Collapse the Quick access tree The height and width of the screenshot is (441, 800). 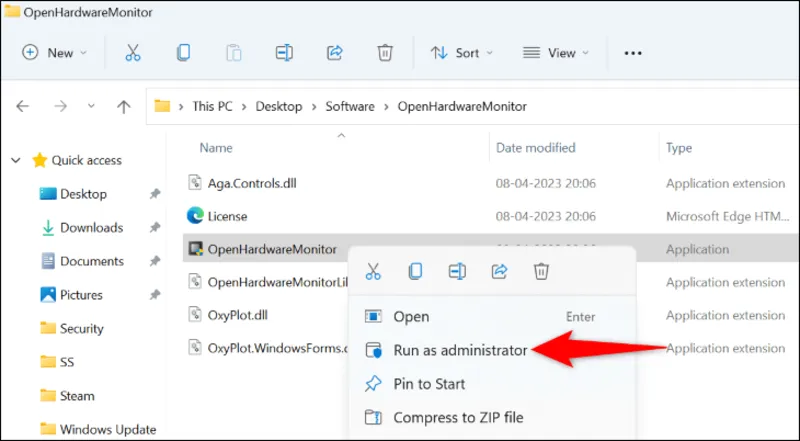coord(16,160)
